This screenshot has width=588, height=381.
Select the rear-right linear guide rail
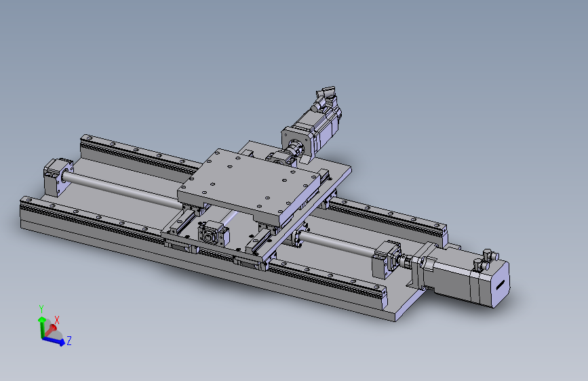tap(388, 219)
